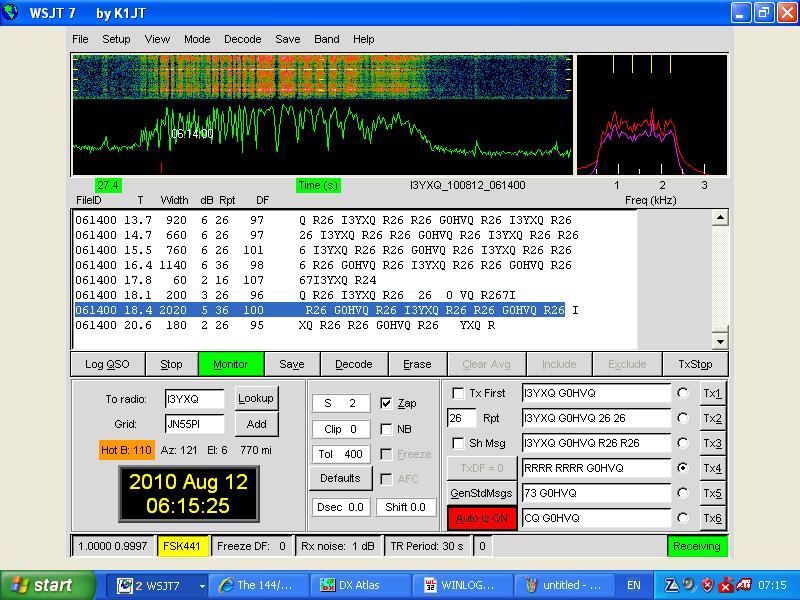Click the Hot B: 110 orange label
This screenshot has width=800, height=600.
(x=126, y=450)
